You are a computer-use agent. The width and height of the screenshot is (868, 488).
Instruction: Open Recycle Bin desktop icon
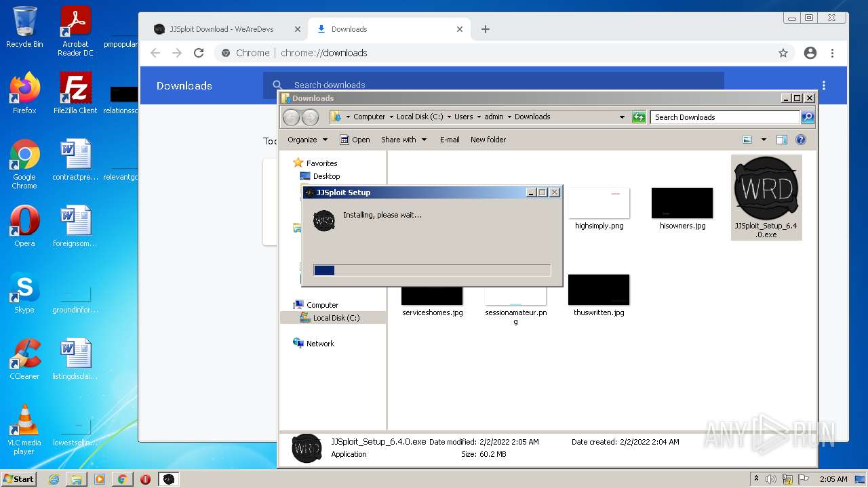click(x=24, y=27)
